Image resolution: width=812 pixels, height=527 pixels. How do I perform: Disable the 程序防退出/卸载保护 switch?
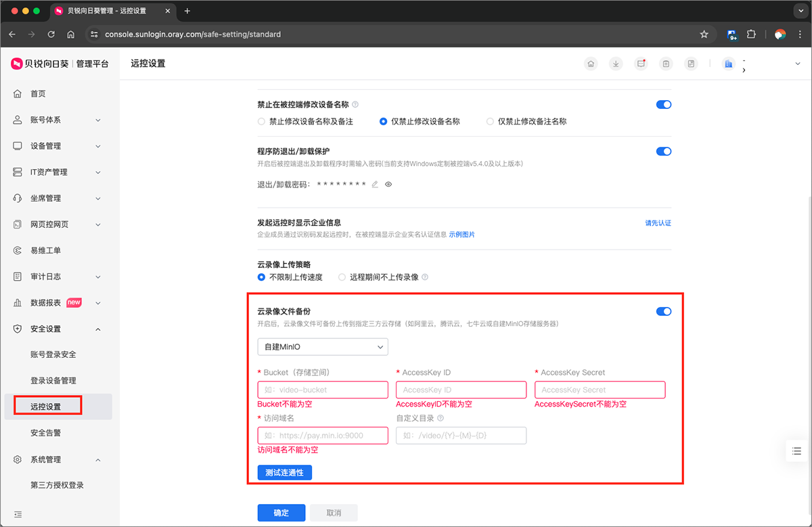[663, 152]
